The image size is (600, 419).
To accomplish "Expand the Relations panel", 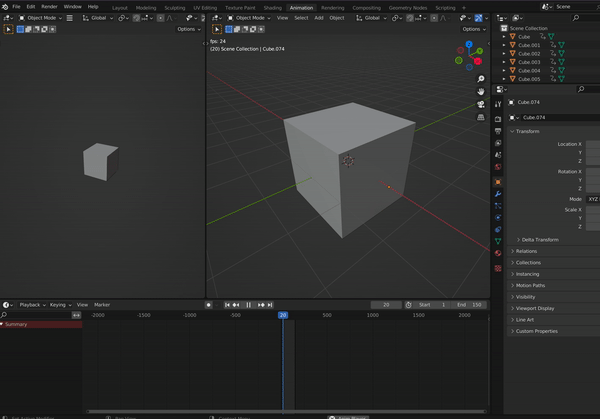I will [527, 251].
